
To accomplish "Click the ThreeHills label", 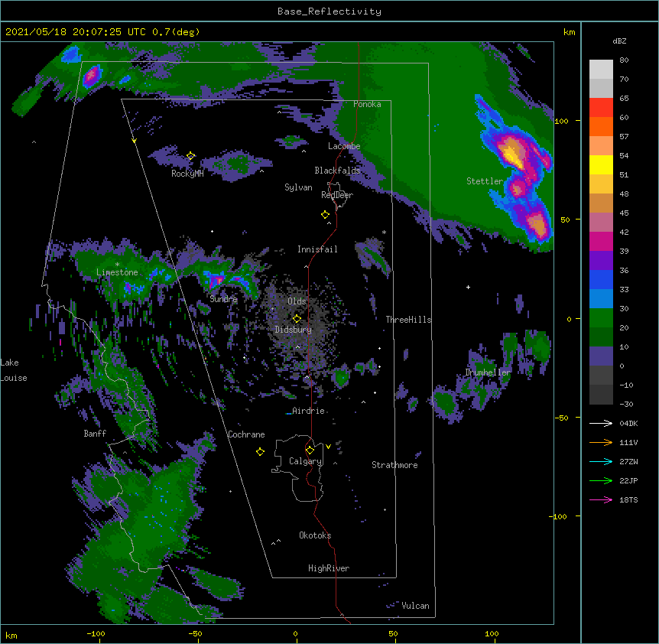I will pyautogui.click(x=408, y=320).
